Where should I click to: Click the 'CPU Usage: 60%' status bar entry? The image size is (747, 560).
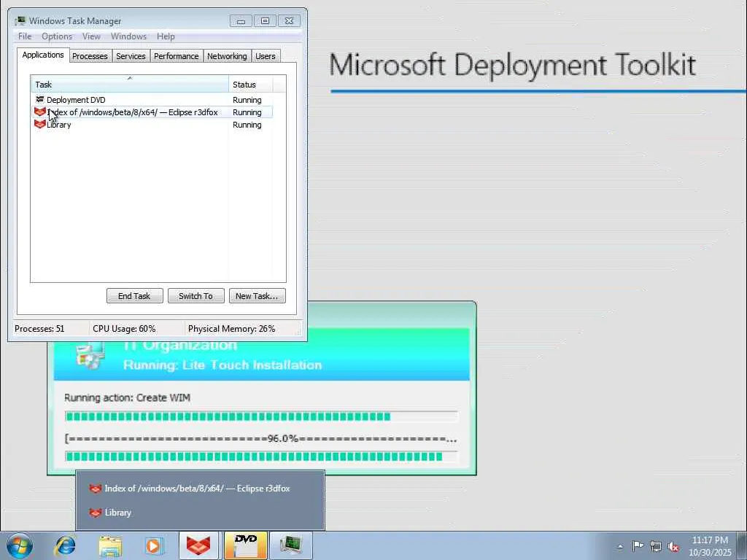coord(124,329)
